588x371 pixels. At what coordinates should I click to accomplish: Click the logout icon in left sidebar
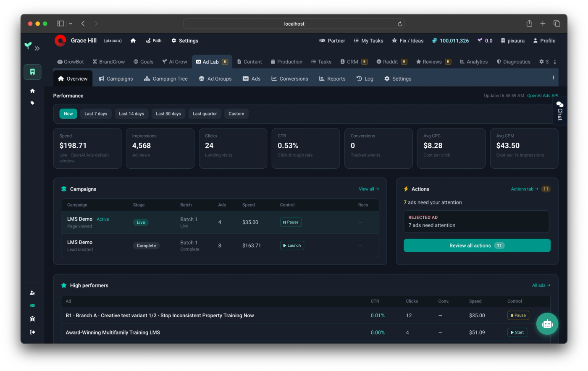click(x=32, y=332)
